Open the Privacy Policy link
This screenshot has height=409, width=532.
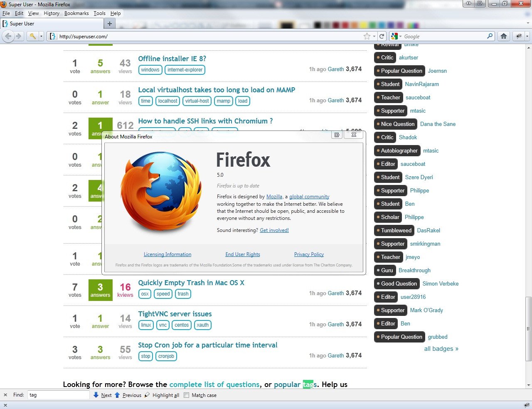click(x=309, y=254)
